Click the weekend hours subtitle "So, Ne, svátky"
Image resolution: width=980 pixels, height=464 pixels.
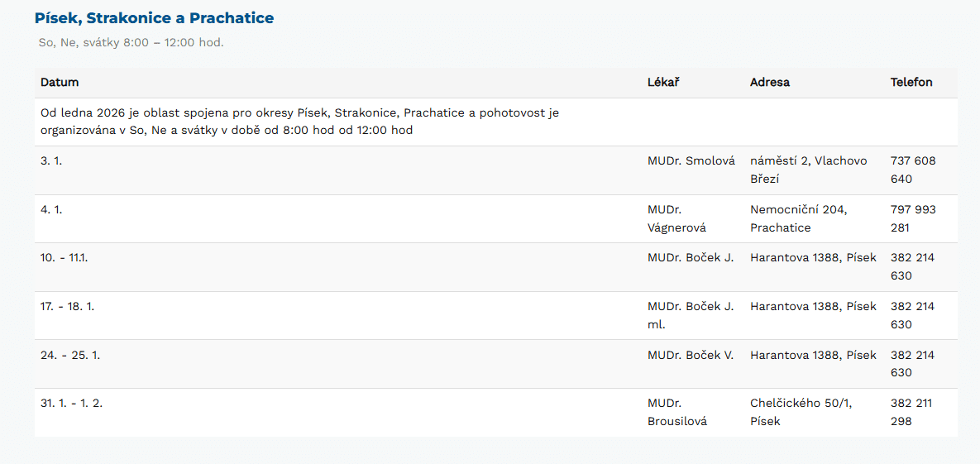pos(131,42)
